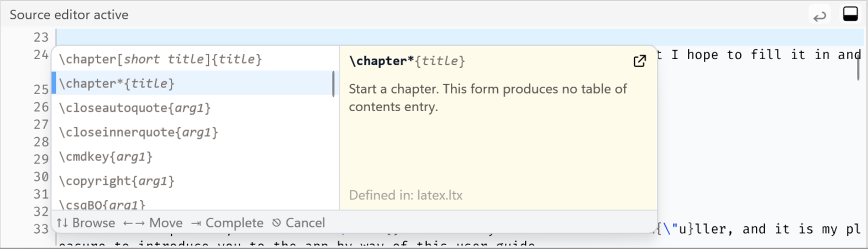The height and width of the screenshot is (249, 868).
Task: Click the Move left-right arrows hint icon
Action: pos(134,223)
